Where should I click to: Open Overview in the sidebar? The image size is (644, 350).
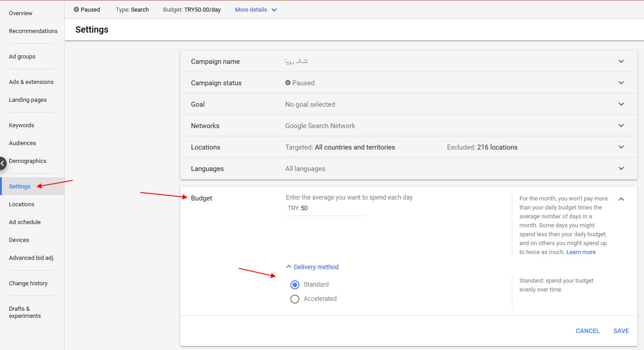coord(21,13)
